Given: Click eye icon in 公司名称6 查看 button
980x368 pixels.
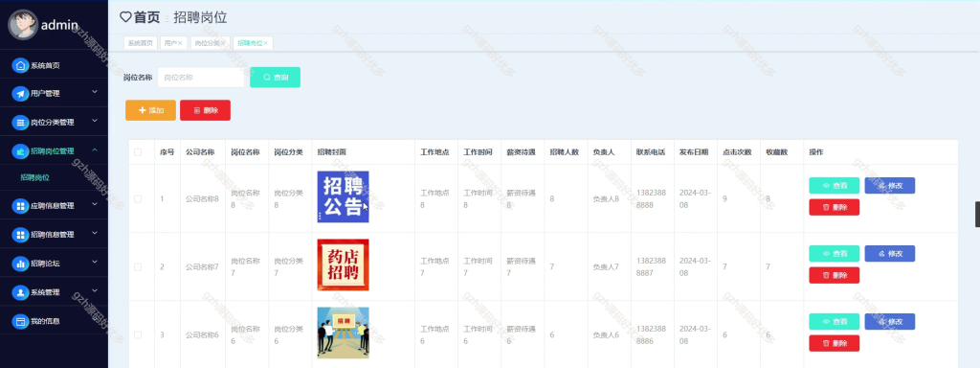Looking at the screenshot, I should tap(826, 322).
